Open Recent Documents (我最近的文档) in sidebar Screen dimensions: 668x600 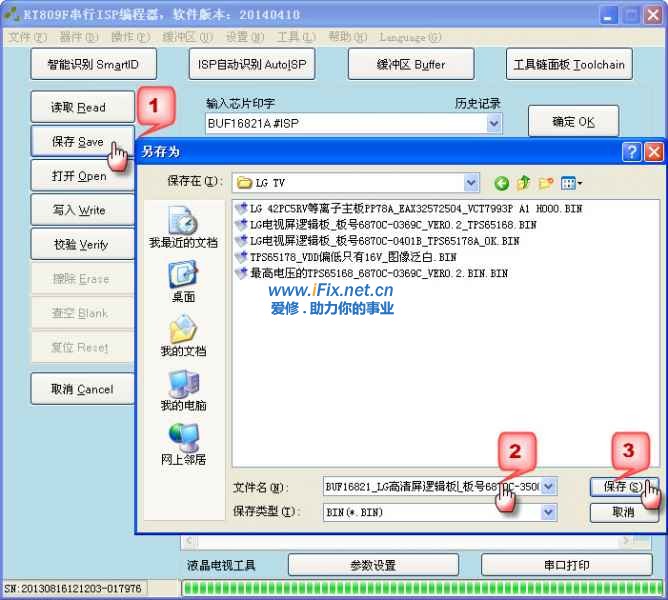click(x=183, y=227)
